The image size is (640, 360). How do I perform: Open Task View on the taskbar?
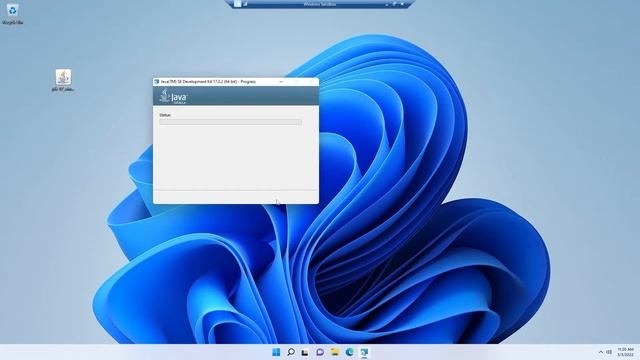click(305, 352)
